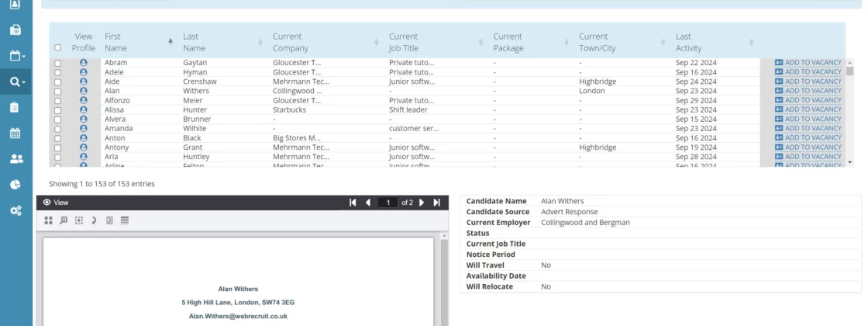
Task: Check the select-all checkbox in table header
Action: click(57, 47)
